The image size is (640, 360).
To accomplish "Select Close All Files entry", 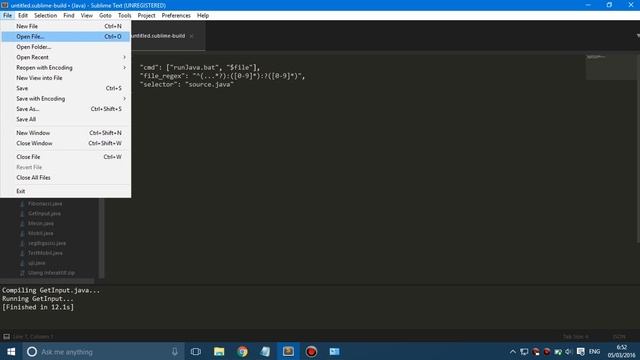I will tap(66, 178).
